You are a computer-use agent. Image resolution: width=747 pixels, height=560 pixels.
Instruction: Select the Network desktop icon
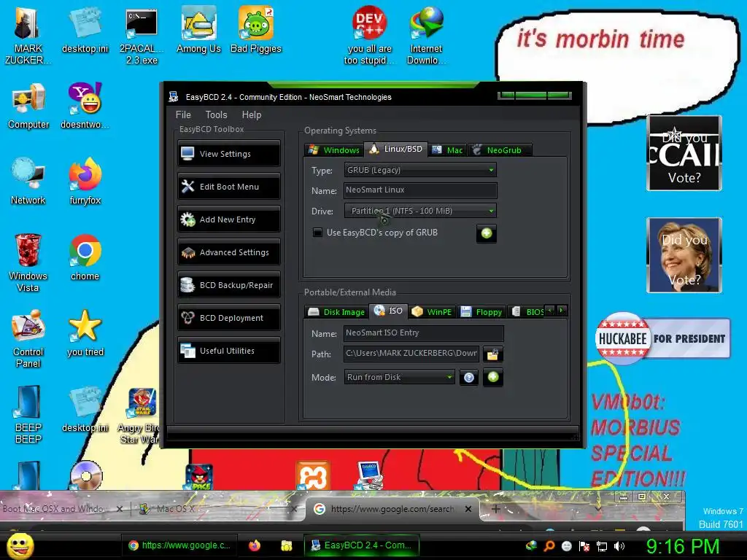tap(28, 182)
